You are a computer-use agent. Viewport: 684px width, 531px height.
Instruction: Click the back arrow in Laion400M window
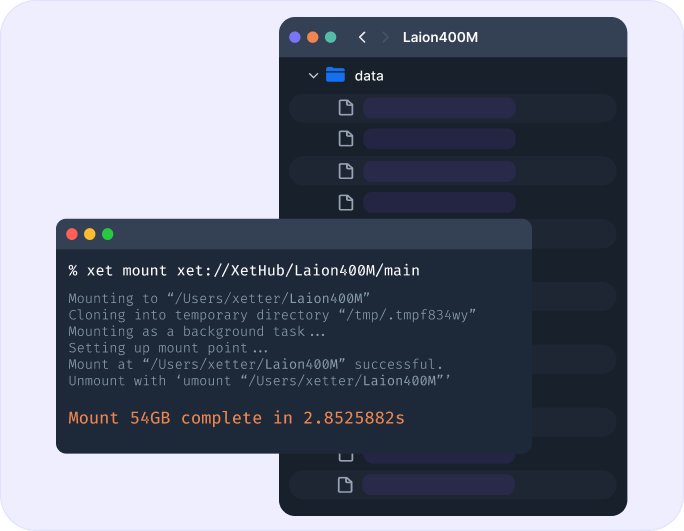362,37
